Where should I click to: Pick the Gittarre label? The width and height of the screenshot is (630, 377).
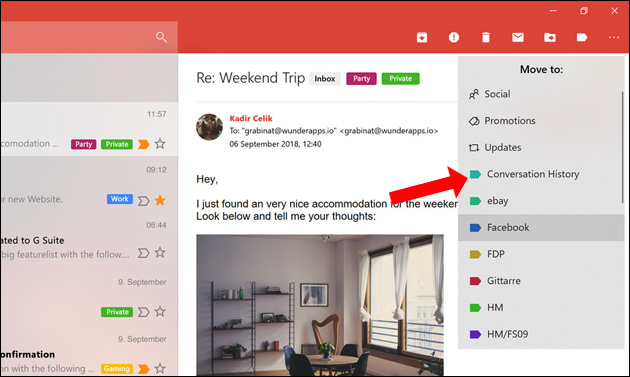[x=540, y=281]
